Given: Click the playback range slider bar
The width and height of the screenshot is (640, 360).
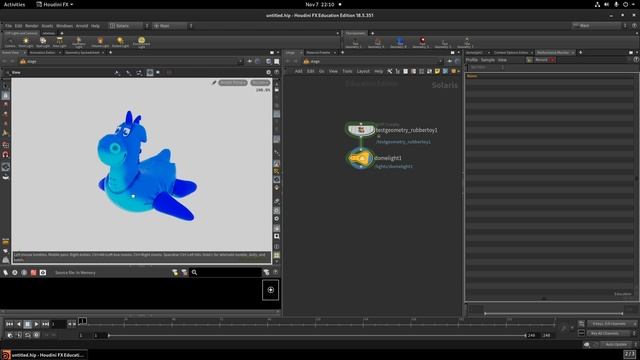Looking at the screenshot, I should [x=317, y=336].
